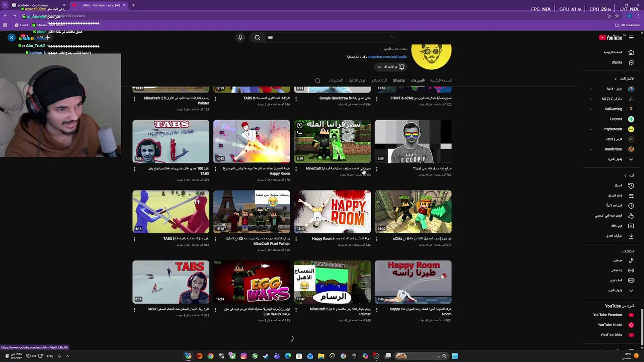Open MLZLZ channel subscription
This screenshot has width=644, height=362.
coord(613,99)
